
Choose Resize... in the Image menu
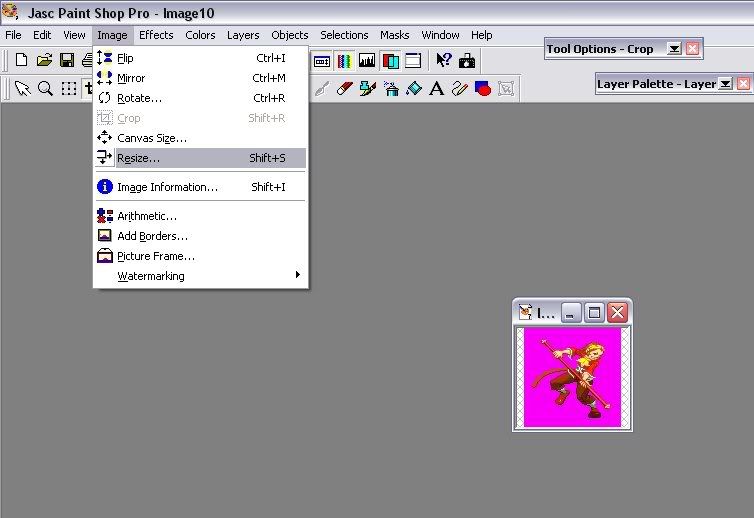pyautogui.click(x=201, y=158)
